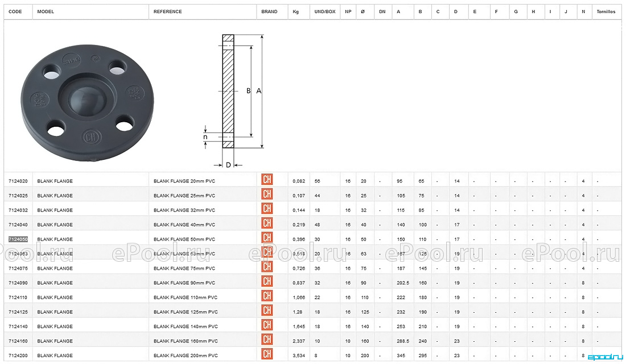This screenshot has height=364, width=626.
Task: Click the CH brand logo in the 7124032 row
Action: click(267, 208)
